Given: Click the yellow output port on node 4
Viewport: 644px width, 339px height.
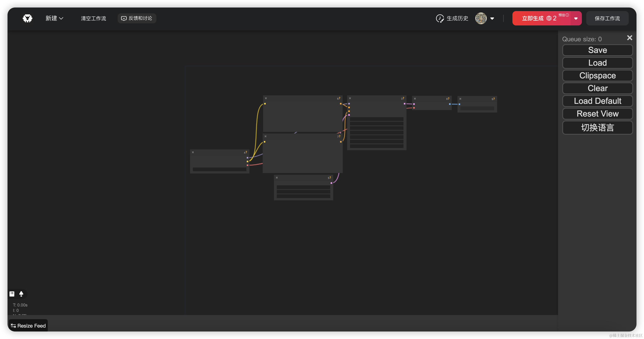Looking at the screenshot, I should click(248, 162).
